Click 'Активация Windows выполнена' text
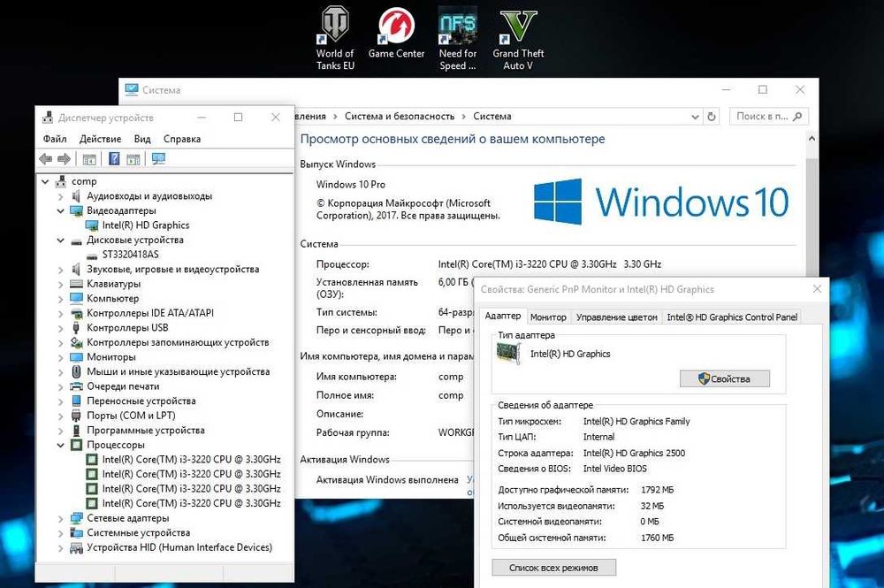884x588 pixels. coord(387,480)
